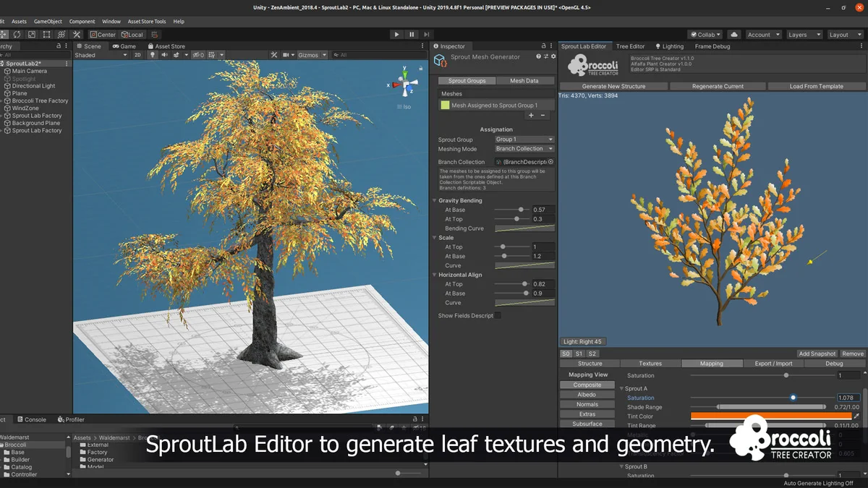Select the Scale tool in the transform toolbar

[31, 34]
